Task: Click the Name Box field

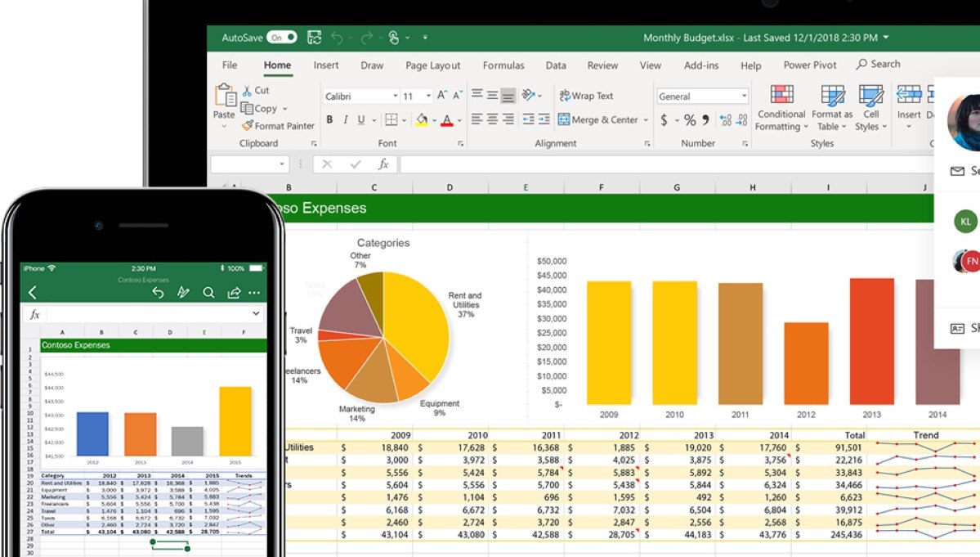Action: [249, 164]
